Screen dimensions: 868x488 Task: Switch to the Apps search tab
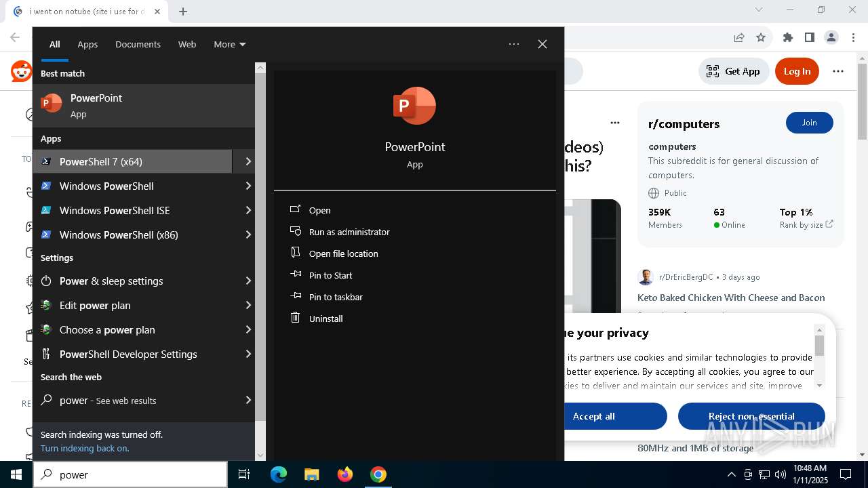point(87,44)
